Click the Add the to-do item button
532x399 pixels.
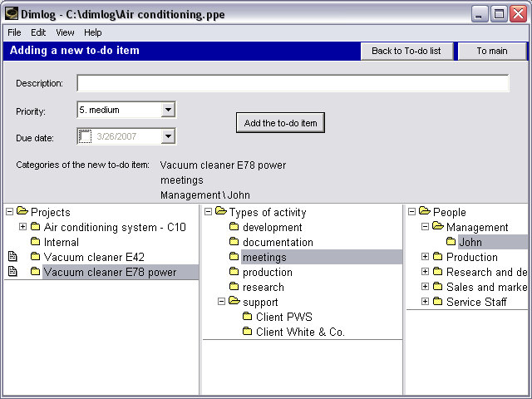pyautogui.click(x=280, y=123)
